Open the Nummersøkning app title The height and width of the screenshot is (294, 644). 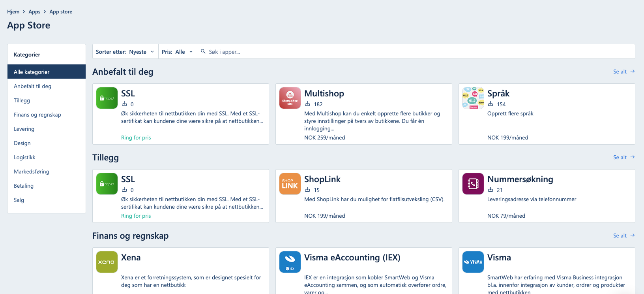coord(520,179)
